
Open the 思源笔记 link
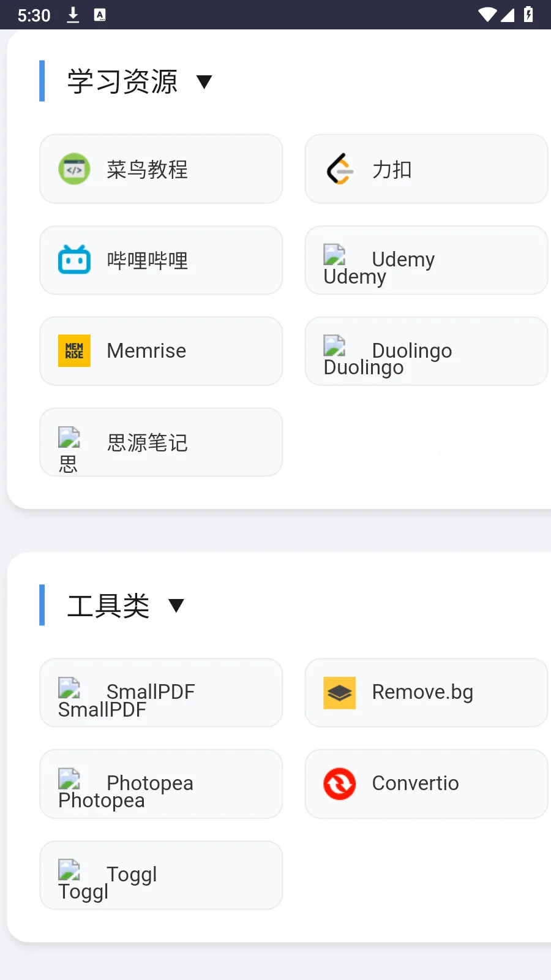pyautogui.click(x=161, y=442)
